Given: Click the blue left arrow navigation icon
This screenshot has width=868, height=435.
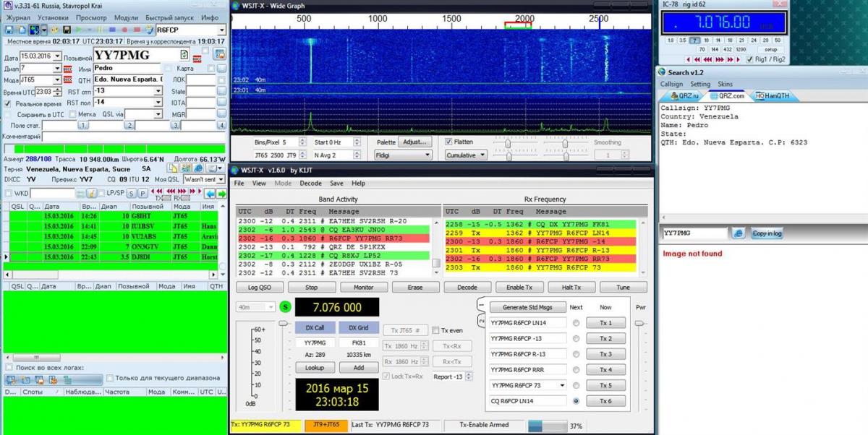Looking at the screenshot, I should 209,194.
